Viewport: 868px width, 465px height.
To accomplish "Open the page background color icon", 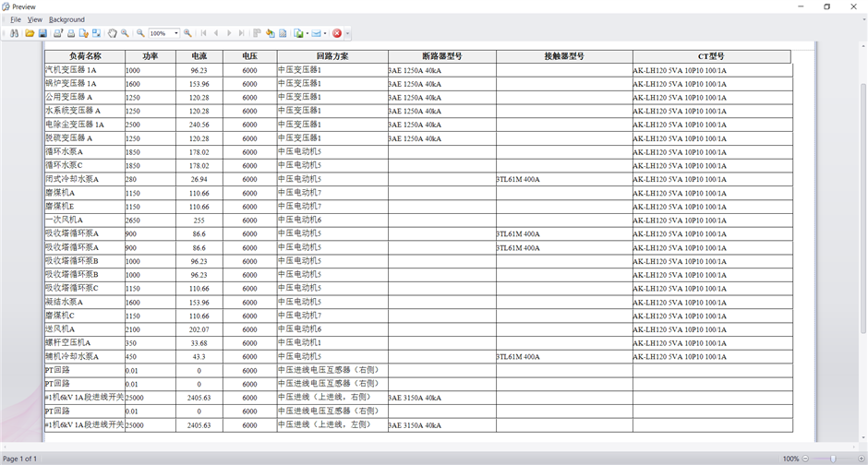I will point(271,33).
